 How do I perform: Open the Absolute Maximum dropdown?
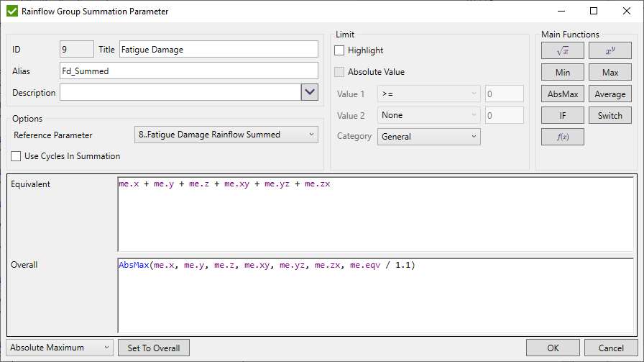tap(60, 348)
